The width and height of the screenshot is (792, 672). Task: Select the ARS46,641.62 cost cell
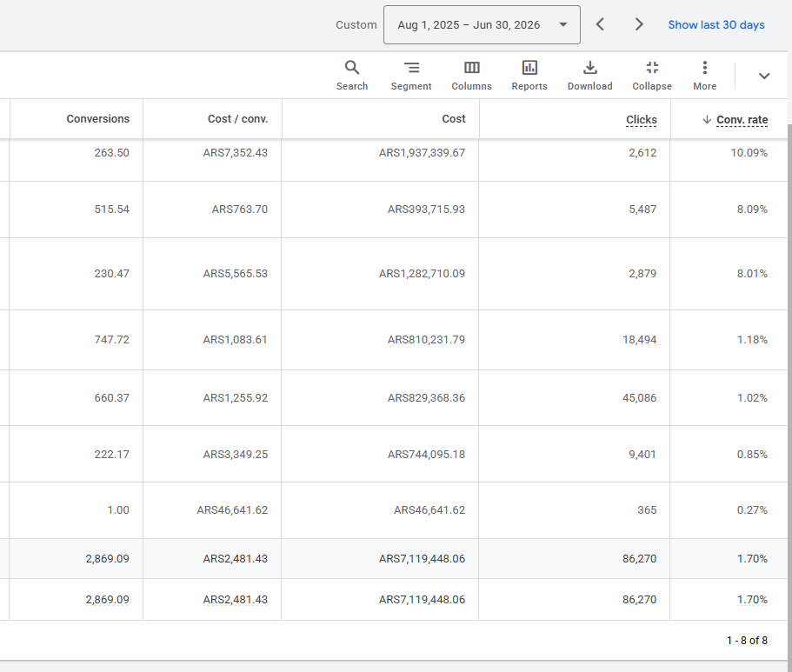pyautogui.click(x=429, y=510)
